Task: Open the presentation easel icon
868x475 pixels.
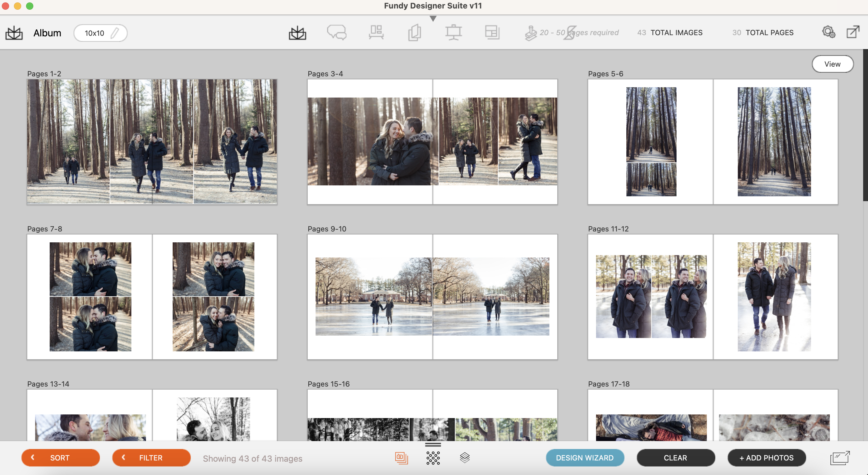Action: point(453,33)
